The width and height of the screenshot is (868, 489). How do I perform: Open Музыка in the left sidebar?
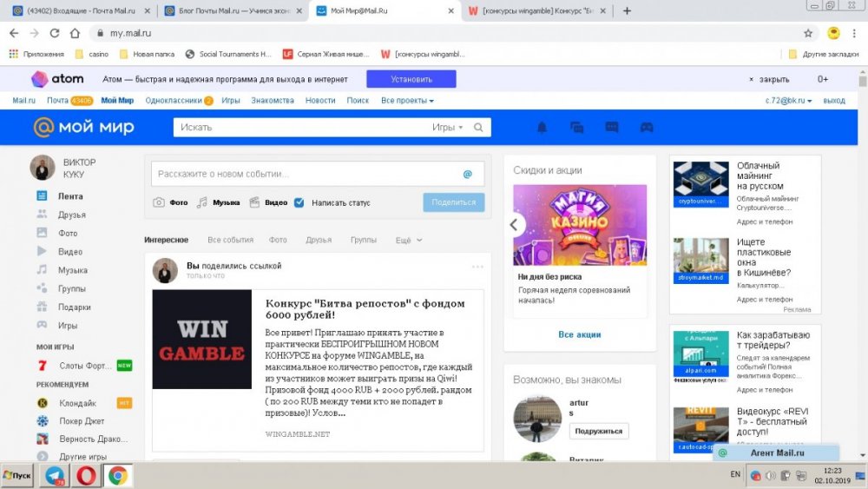pos(72,270)
